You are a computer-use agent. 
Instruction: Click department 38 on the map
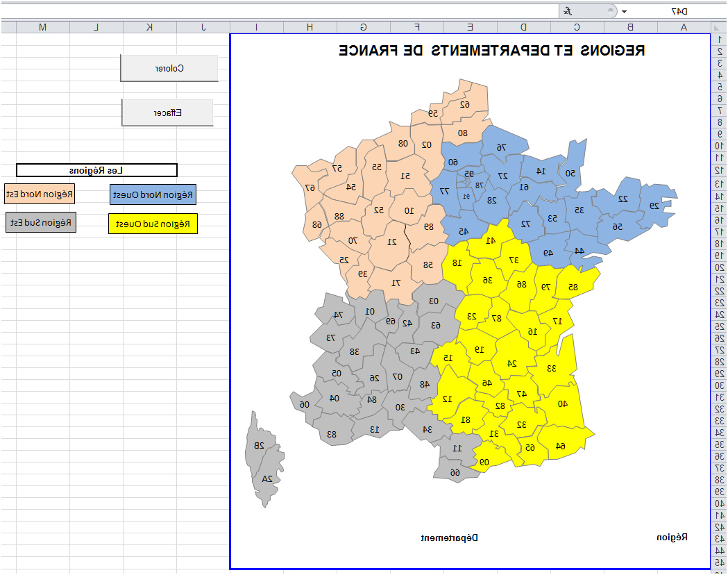pos(354,351)
